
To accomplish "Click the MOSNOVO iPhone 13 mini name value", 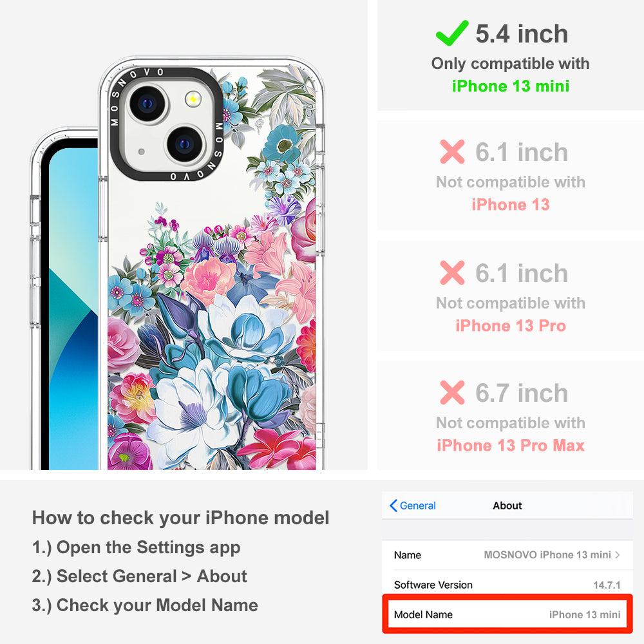I will point(547,555).
